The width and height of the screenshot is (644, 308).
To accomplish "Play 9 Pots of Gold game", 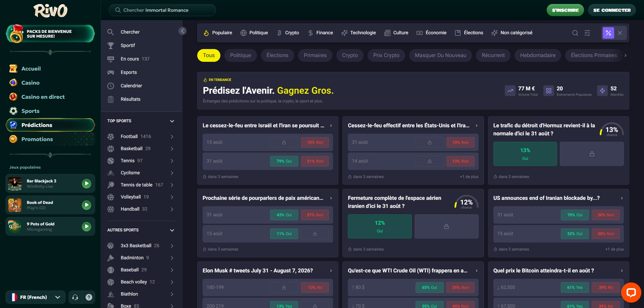I will (x=87, y=226).
